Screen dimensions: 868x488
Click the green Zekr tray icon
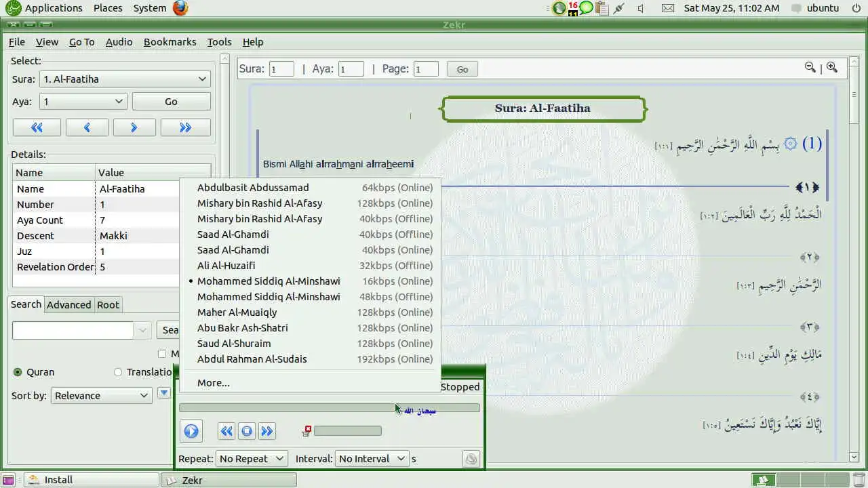(559, 8)
